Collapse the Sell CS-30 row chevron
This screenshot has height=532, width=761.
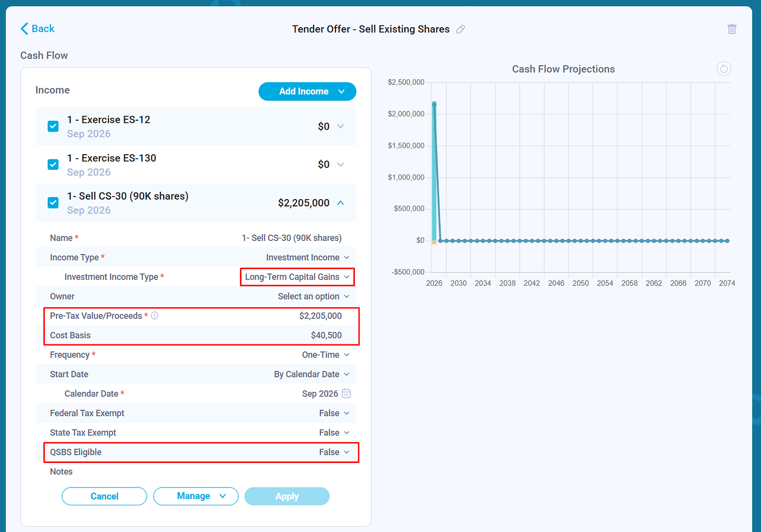pos(341,203)
